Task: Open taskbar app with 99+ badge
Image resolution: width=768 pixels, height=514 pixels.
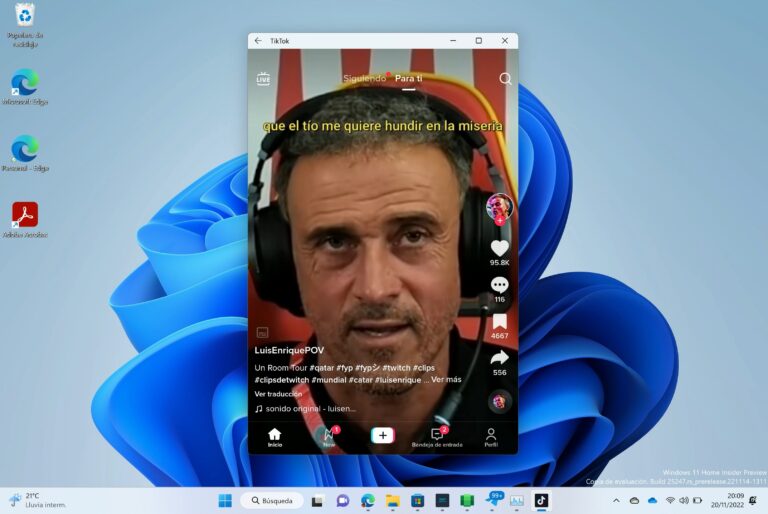Action: pyautogui.click(x=493, y=500)
